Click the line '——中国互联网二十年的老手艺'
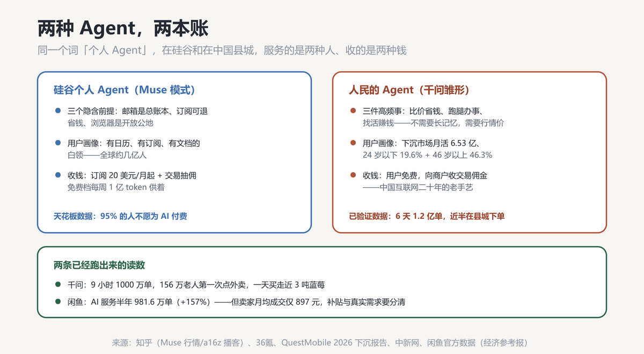The image size is (644, 354). [x=418, y=187]
